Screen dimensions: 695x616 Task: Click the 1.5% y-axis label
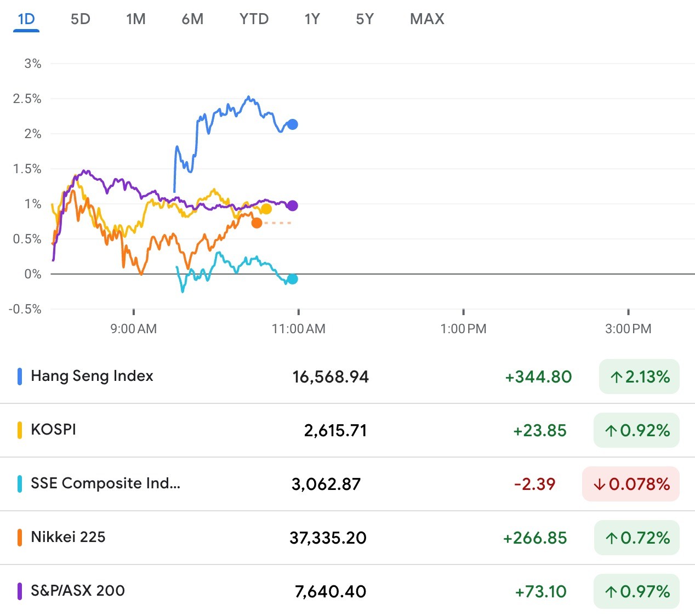pos(27,169)
